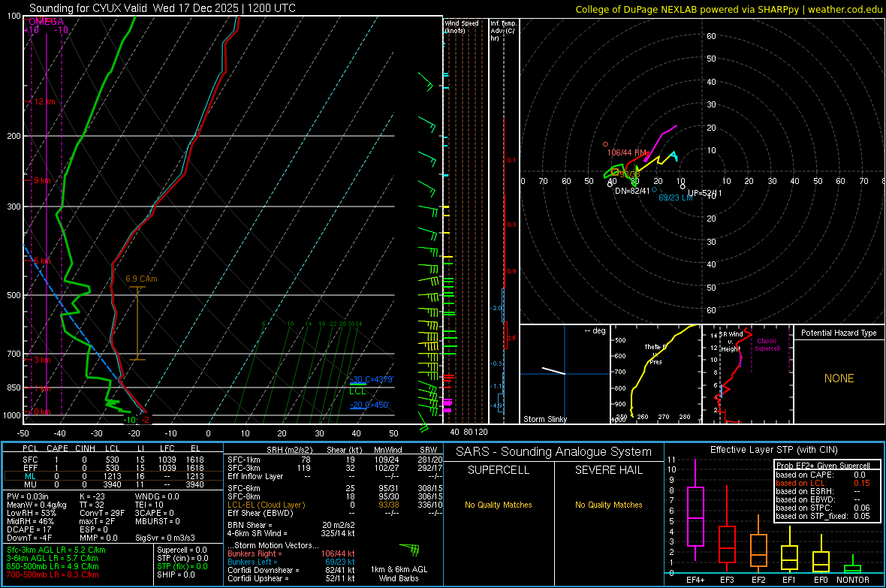
Task: Click the LowRH = 53% value
Action: [32, 513]
